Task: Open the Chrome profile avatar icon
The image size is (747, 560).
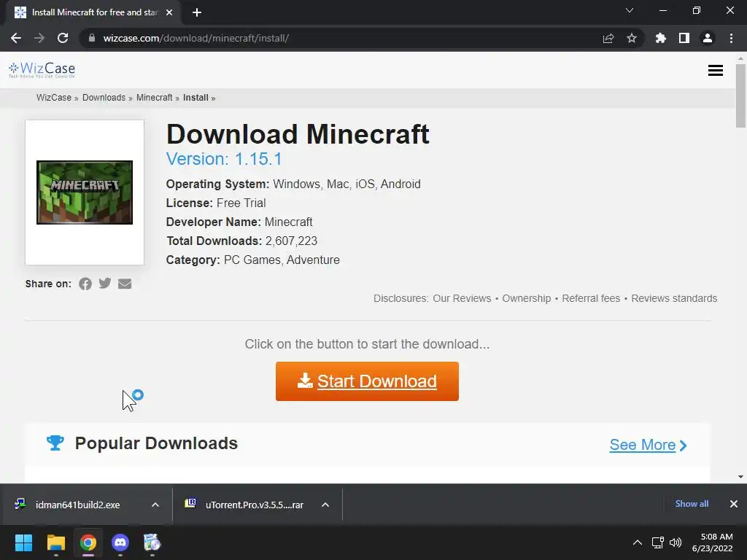Action: tap(708, 38)
